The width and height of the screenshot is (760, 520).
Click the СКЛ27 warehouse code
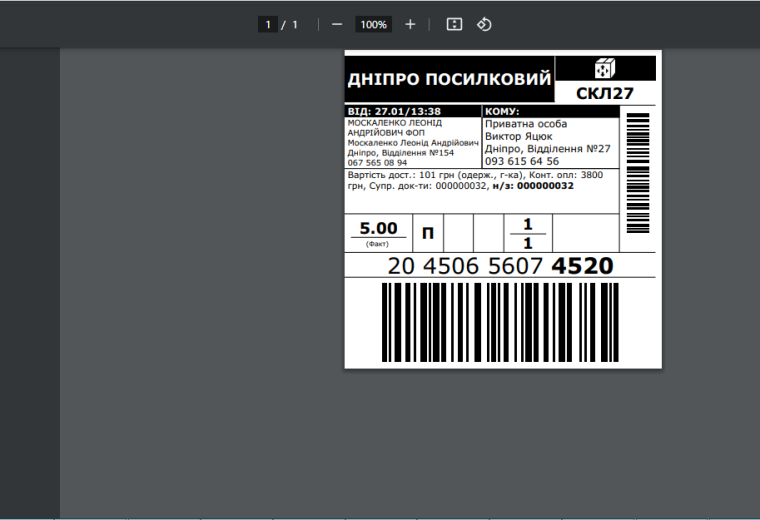pos(605,94)
